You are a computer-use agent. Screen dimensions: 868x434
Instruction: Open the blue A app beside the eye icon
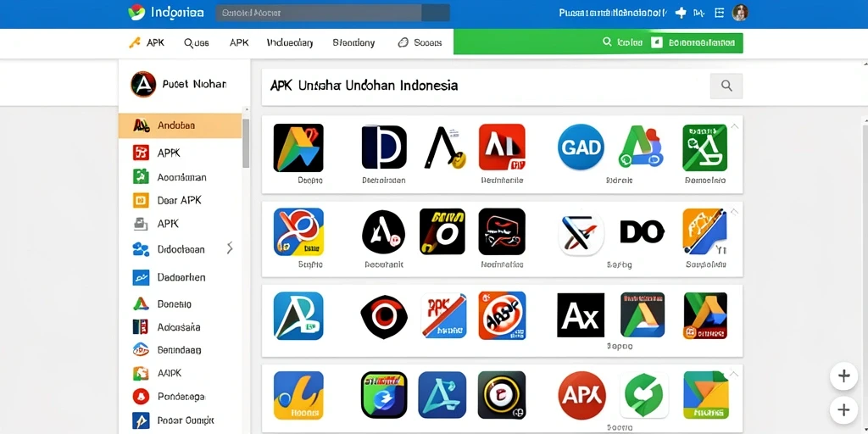click(x=298, y=315)
